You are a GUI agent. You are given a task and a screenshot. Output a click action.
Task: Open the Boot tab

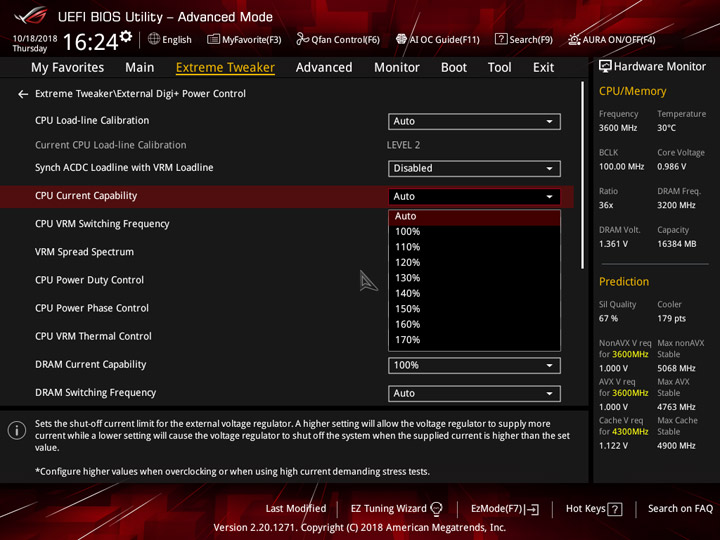[454, 68]
